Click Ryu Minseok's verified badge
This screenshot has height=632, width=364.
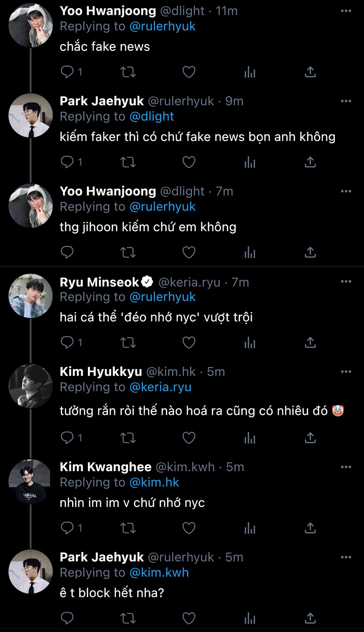click(147, 282)
